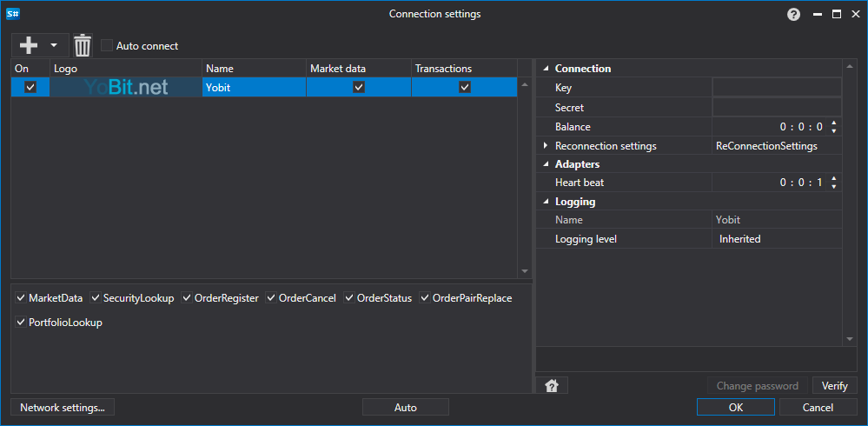Sort by the Market data column header
This screenshot has height=426, width=868.
click(x=359, y=69)
